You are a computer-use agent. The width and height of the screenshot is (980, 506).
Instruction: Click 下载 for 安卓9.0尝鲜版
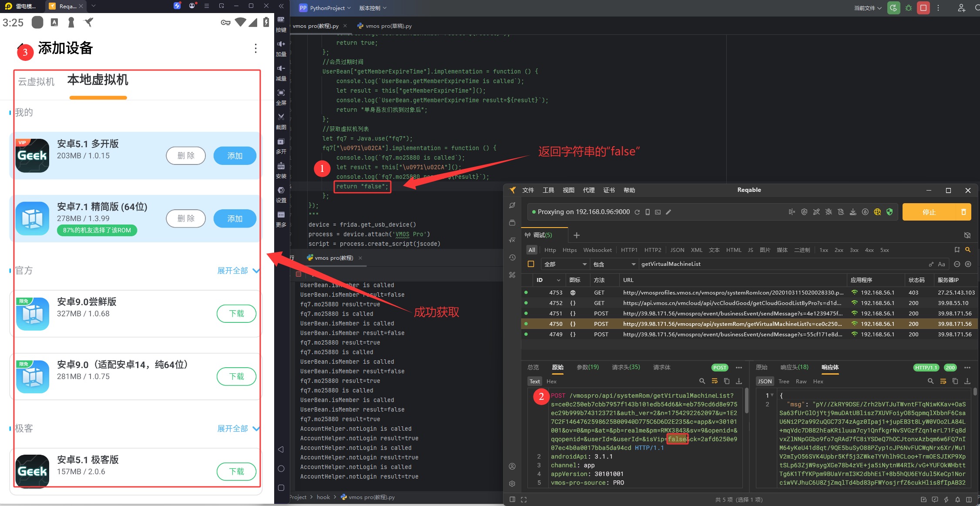[x=236, y=314]
